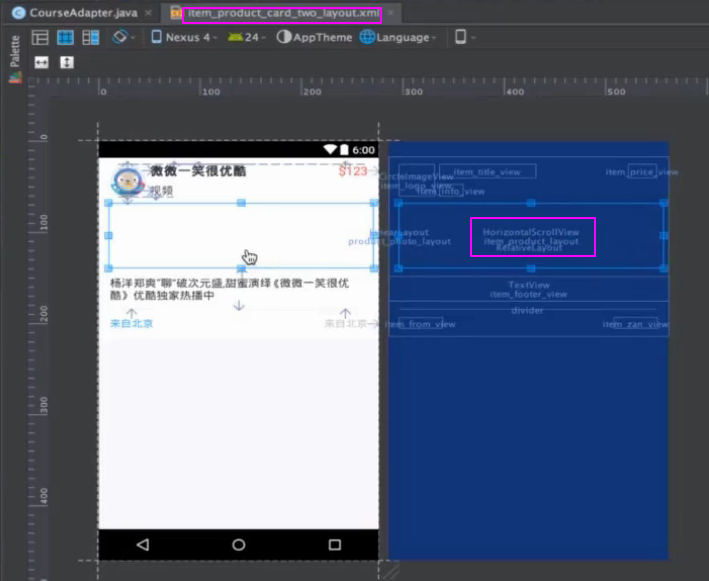
Task: Click the Android home circle in preview
Action: (238, 544)
